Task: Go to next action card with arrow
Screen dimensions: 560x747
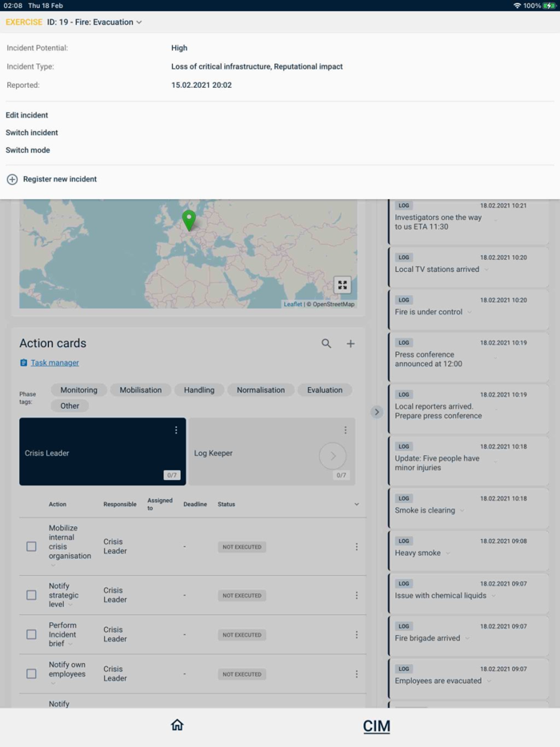Action: 333,456
